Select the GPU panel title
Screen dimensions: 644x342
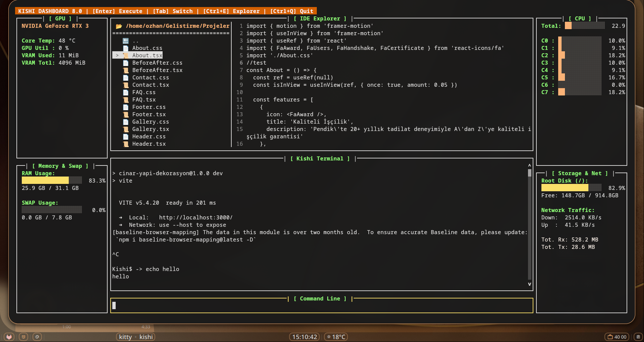click(x=60, y=19)
